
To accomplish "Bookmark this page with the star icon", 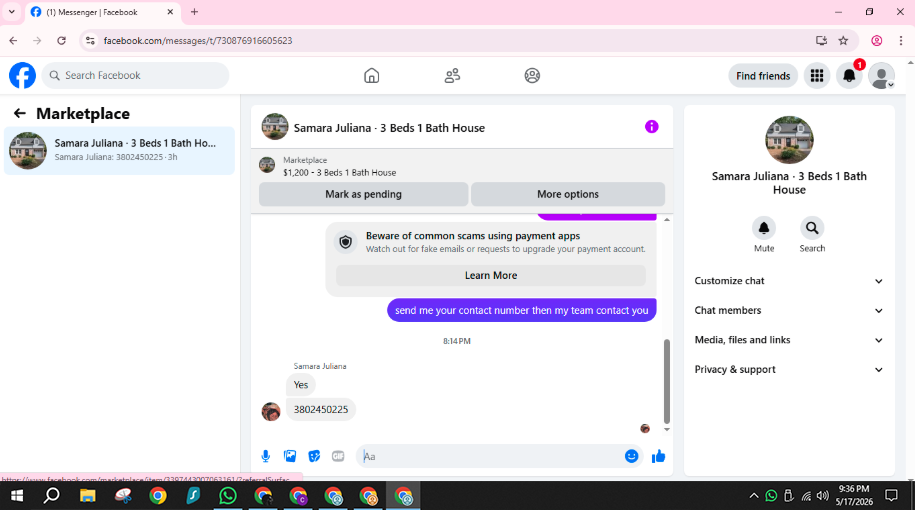I will tap(843, 40).
